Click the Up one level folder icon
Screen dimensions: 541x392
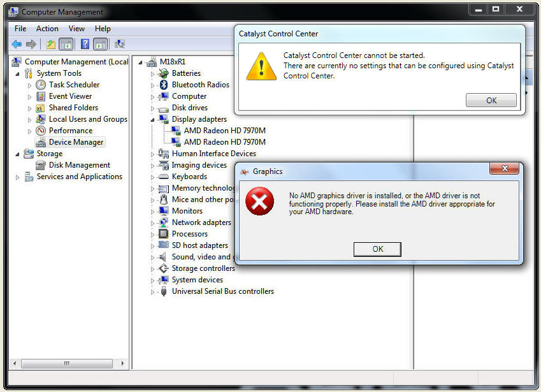tap(51, 44)
